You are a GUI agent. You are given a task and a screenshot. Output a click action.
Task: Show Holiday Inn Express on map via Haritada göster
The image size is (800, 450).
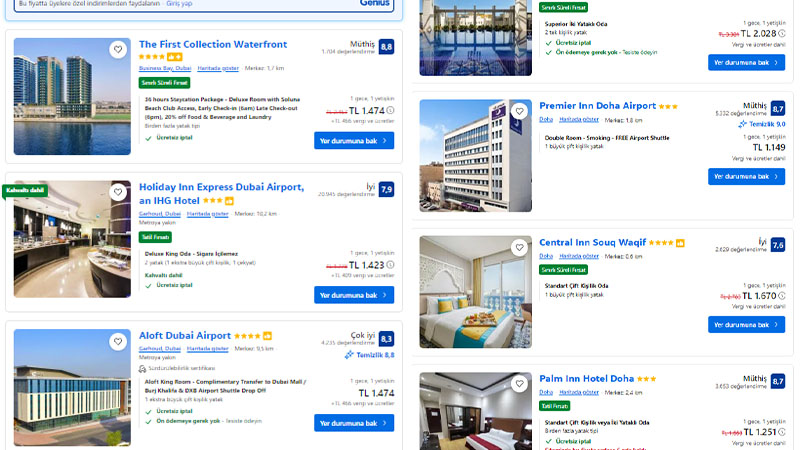(207, 213)
